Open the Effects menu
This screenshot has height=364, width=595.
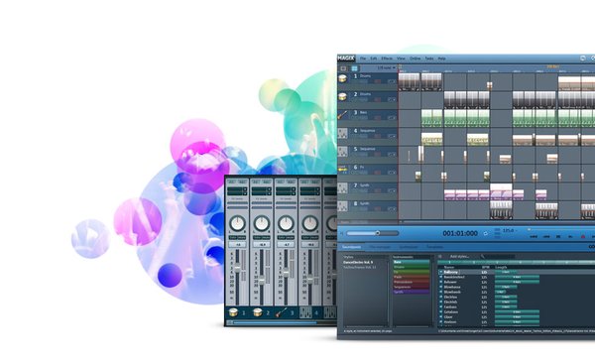pyautogui.click(x=387, y=59)
